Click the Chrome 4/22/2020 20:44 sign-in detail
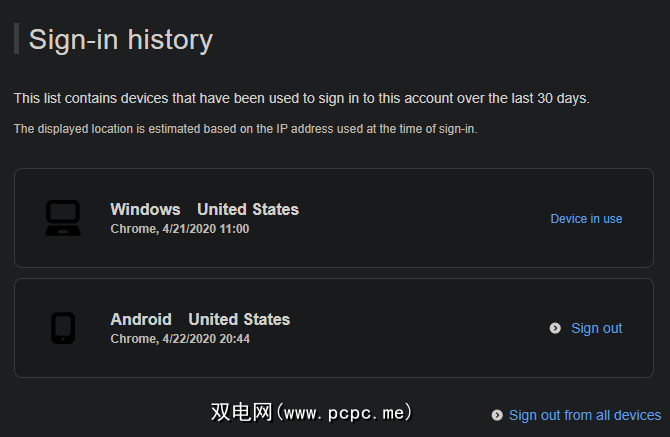This screenshot has width=670, height=437. coord(179,339)
